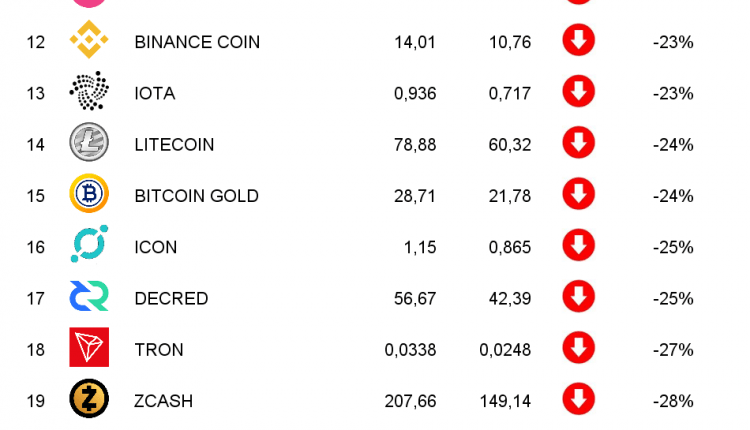
Task: Click the red down arrow for Zcash
Action: pos(579,400)
